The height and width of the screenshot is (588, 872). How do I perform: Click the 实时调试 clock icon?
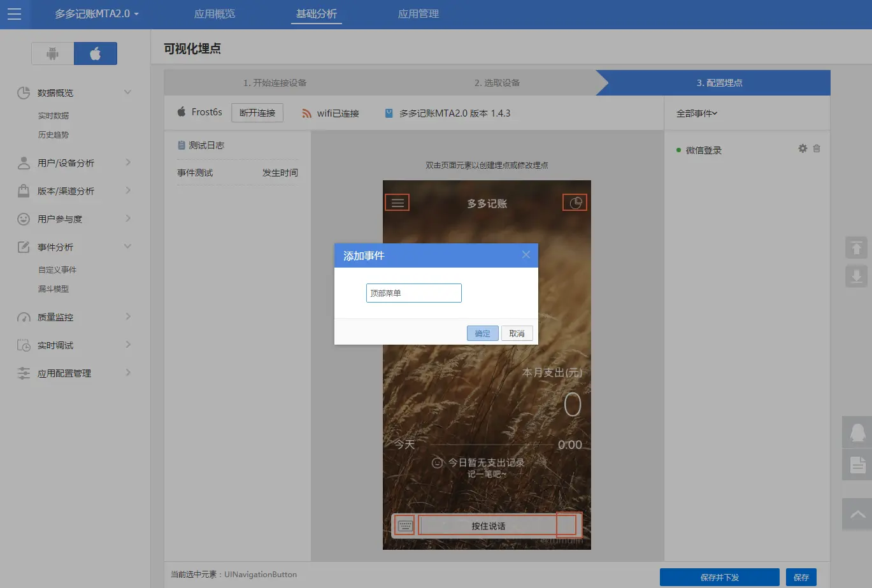coord(24,345)
